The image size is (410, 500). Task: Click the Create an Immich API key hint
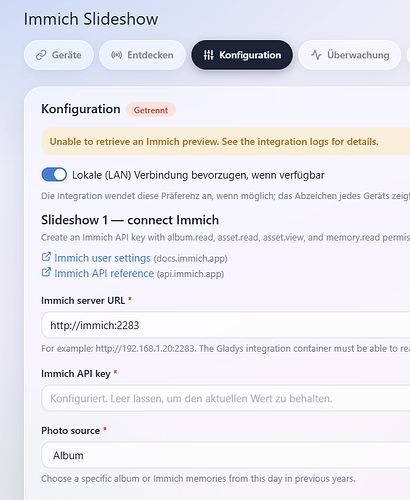(226, 237)
